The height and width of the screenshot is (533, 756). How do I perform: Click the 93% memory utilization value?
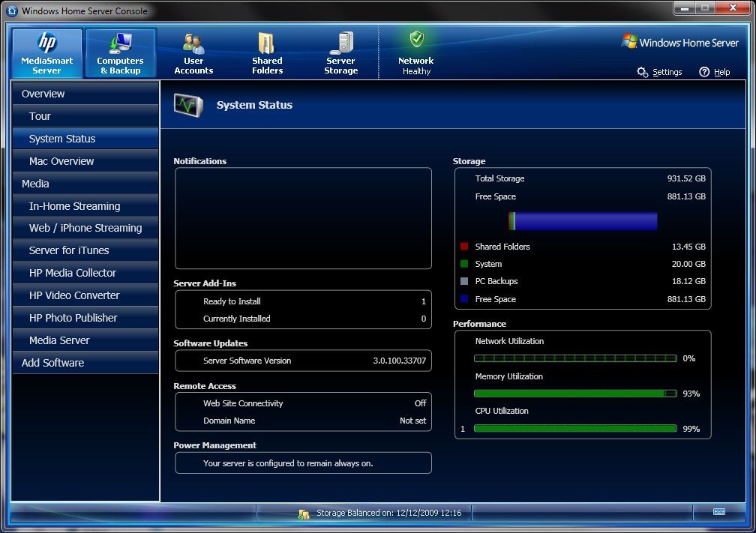tap(691, 394)
